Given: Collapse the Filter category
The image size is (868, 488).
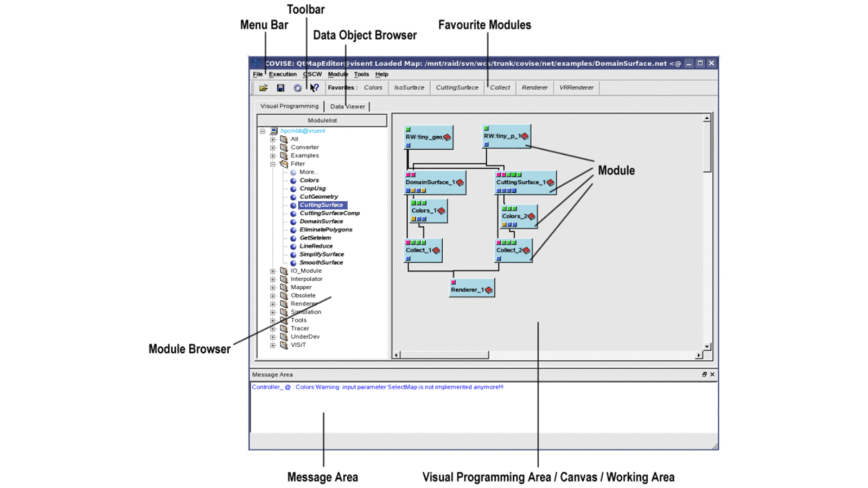Looking at the screenshot, I should coord(273,164).
